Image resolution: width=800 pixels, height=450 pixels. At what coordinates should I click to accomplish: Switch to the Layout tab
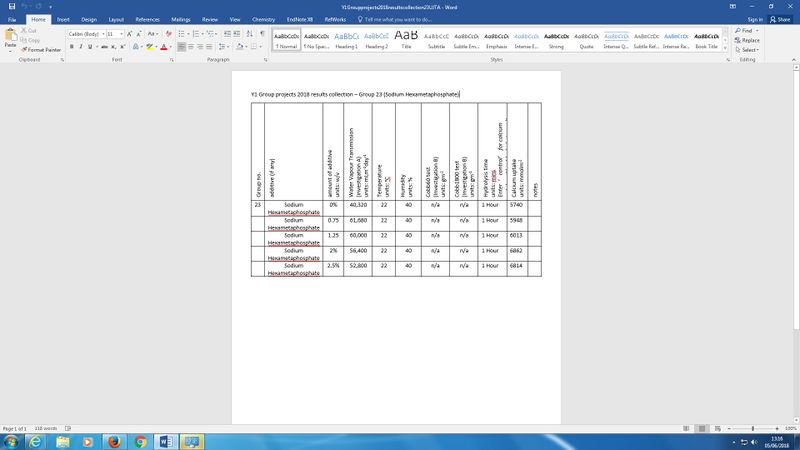tap(116, 19)
